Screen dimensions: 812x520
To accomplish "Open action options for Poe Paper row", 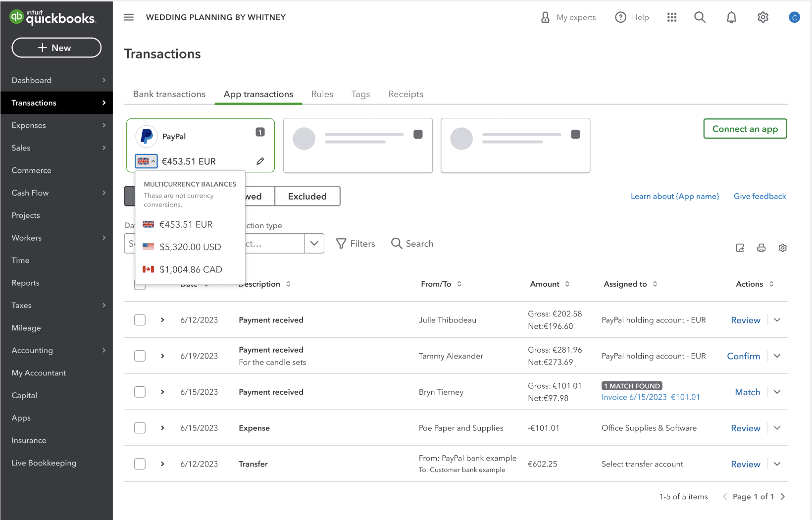I will [777, 428].
